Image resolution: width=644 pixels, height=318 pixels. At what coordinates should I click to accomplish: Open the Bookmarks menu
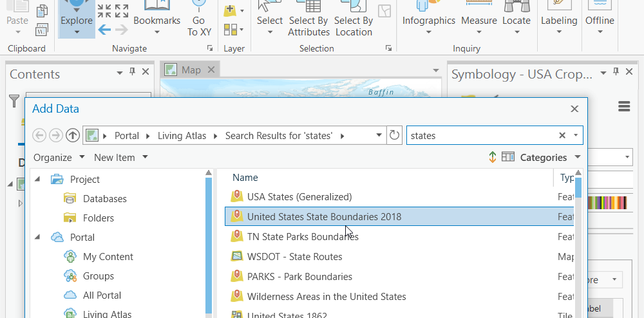click(x=157, y=19)
